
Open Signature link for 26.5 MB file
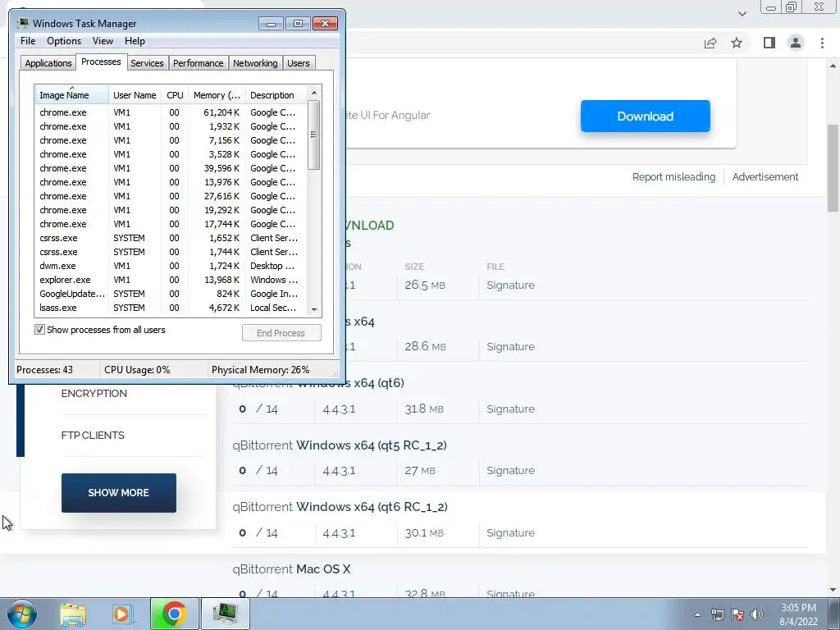click(x=510, y=285)
